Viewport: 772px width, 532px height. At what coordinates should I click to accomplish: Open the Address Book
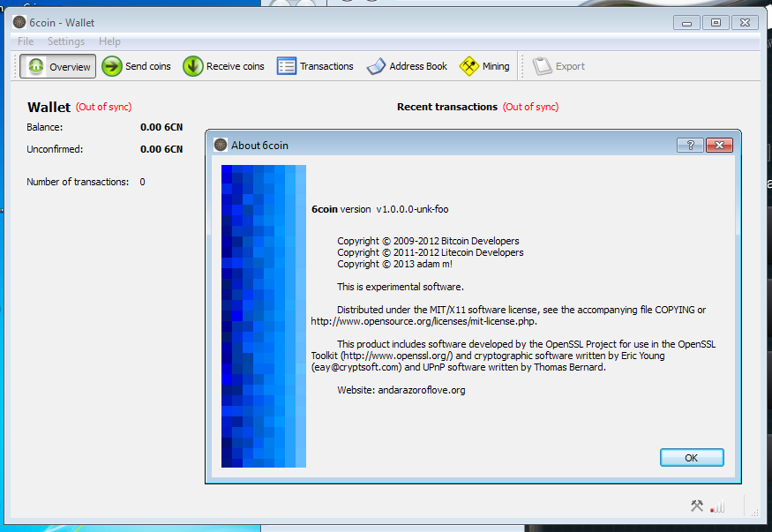(x=407, y=66)
